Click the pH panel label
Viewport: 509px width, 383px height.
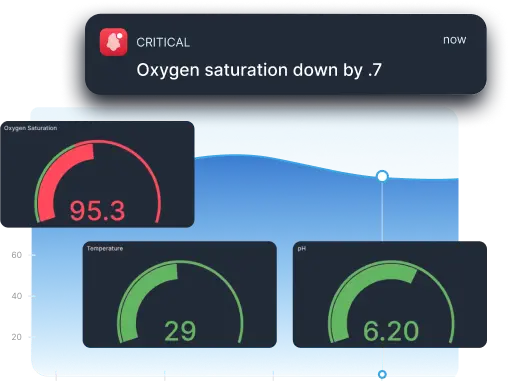coord(302,249)
